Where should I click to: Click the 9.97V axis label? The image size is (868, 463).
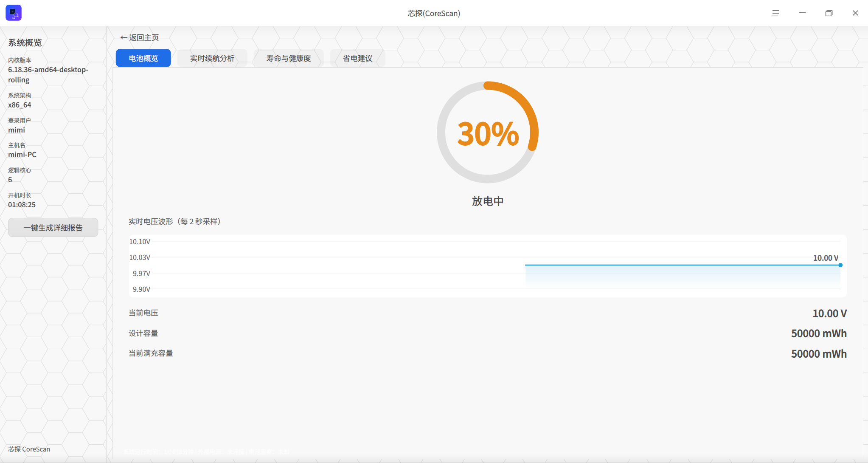point(141,274)
